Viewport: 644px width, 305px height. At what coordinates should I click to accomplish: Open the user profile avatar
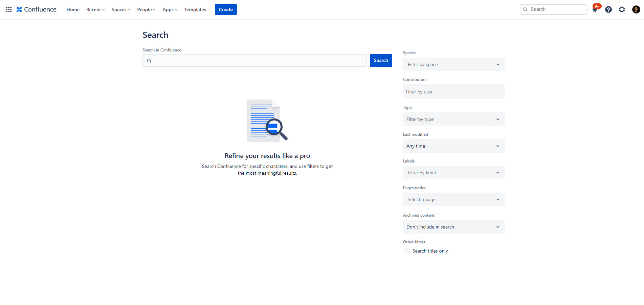click(x=636, y=9)
